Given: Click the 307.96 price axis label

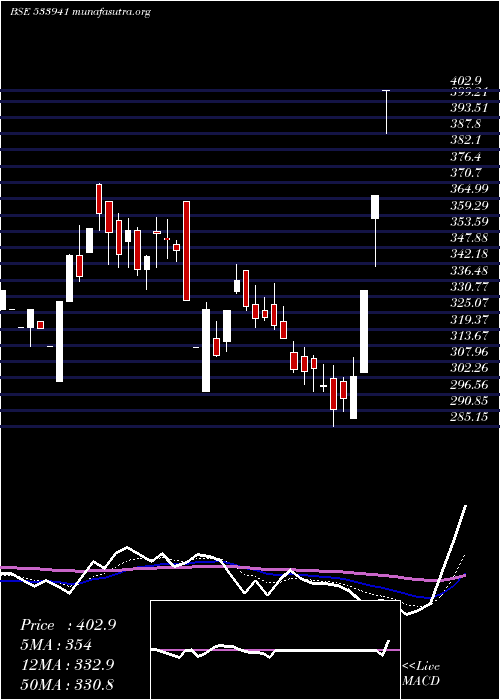Looking at the screenshot, I should coord(469,352).
